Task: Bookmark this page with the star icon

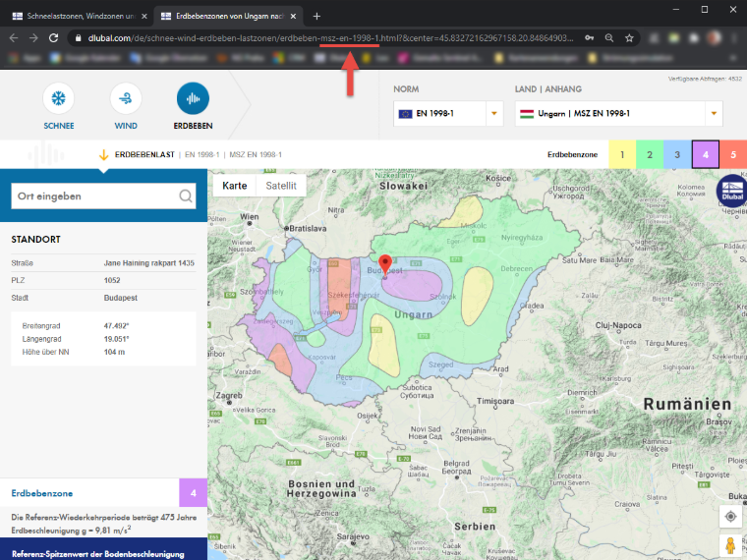Action: [629, 38]
